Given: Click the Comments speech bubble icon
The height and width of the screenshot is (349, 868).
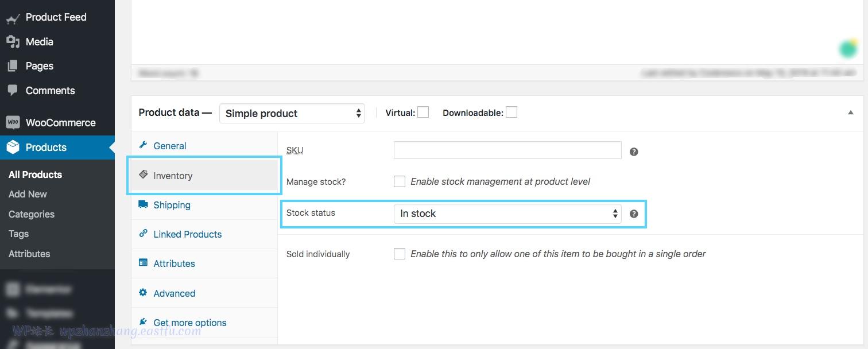Looking at the screenshot, I should tap(13, 90).
